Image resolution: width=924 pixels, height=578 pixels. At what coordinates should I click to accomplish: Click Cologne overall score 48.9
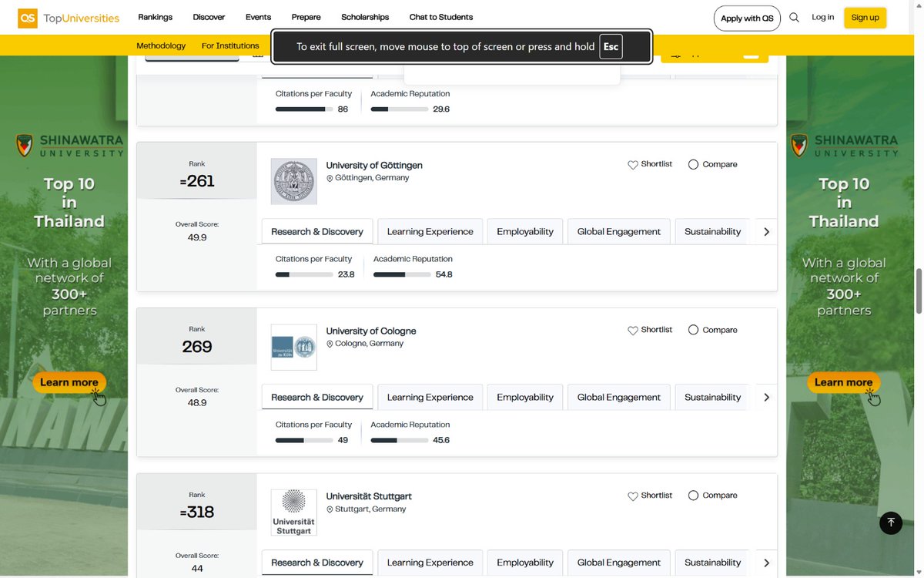(197, 403)
